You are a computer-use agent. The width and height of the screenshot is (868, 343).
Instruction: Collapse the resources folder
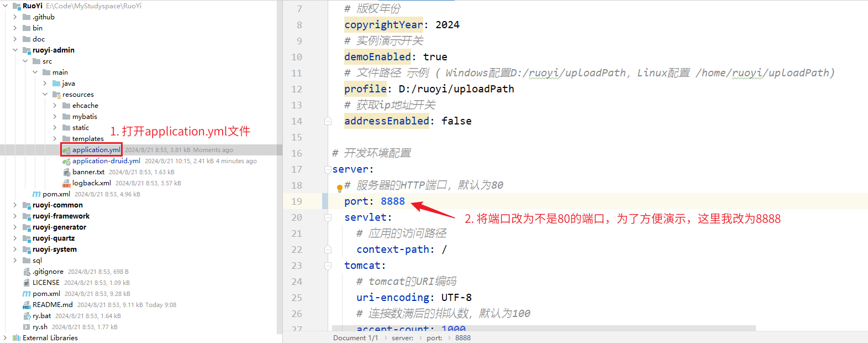(45, 95)
